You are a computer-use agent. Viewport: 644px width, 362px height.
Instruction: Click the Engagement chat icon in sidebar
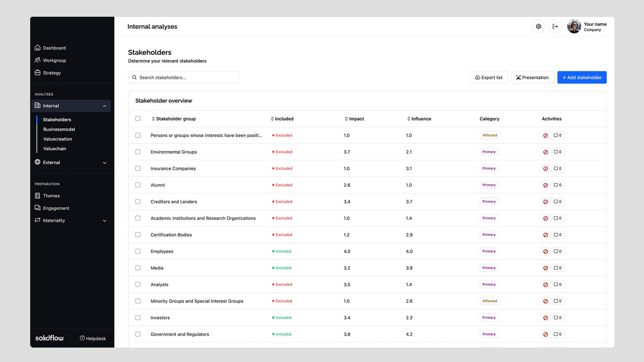38,208
